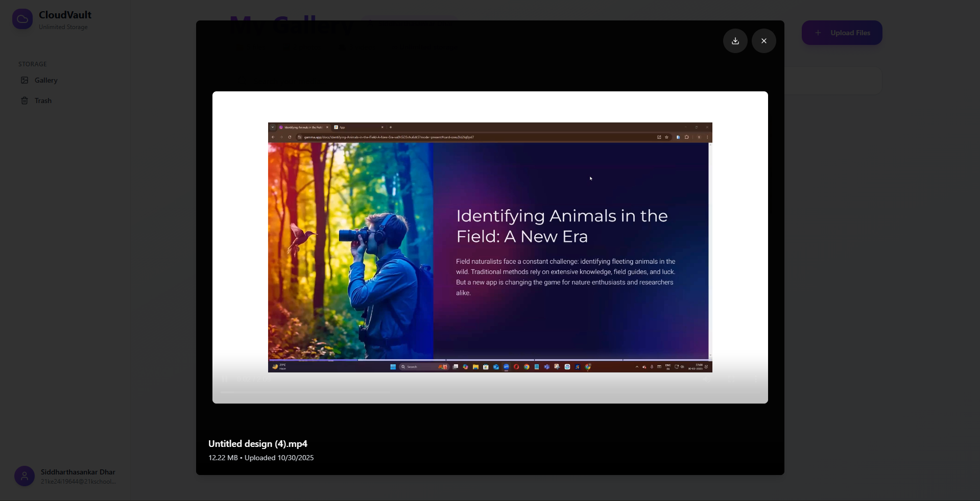The image size is (980, 501).
Task: Click the STORAGE section label
Action: (x=33, y=64)
